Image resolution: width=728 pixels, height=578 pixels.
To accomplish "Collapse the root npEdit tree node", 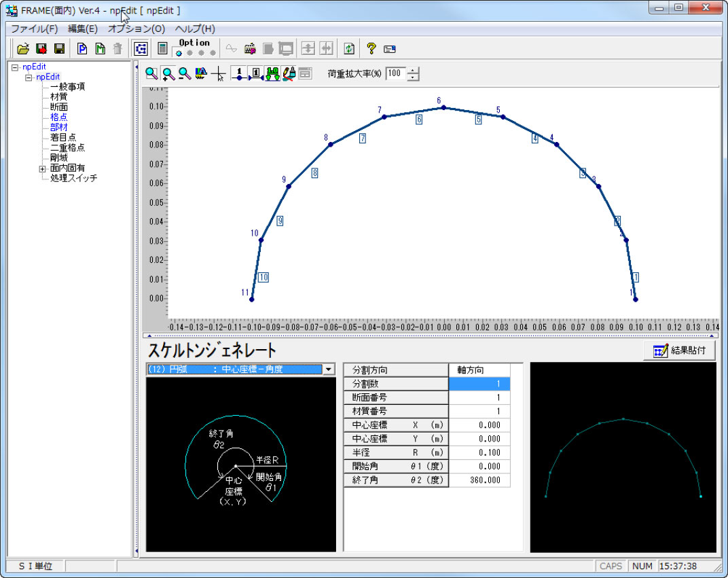I will (x=15, y=67).
